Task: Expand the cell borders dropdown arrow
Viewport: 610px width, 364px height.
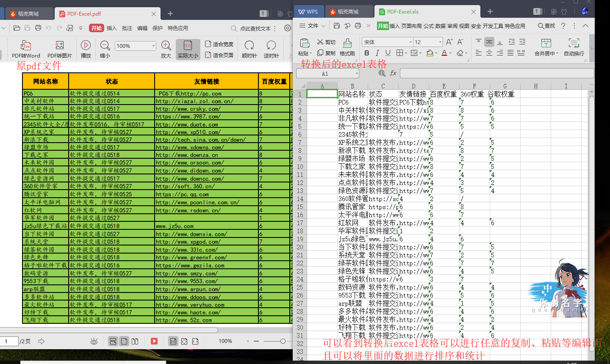Action: (x=407, y=53)
